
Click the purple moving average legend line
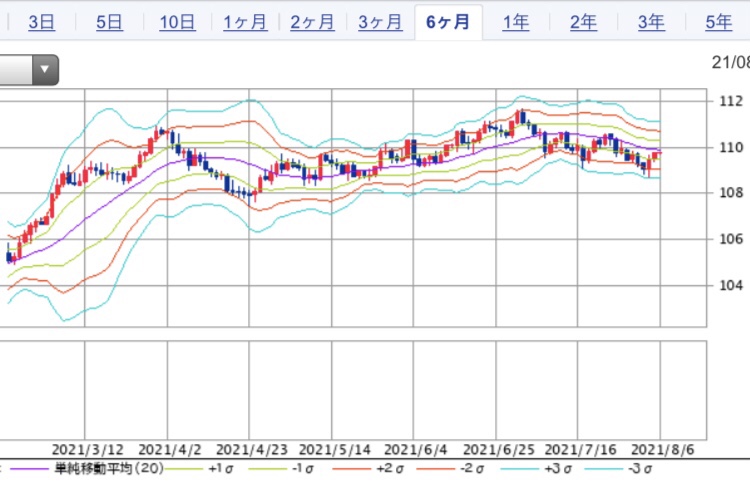pyautogui.click(x=29, y=469)
